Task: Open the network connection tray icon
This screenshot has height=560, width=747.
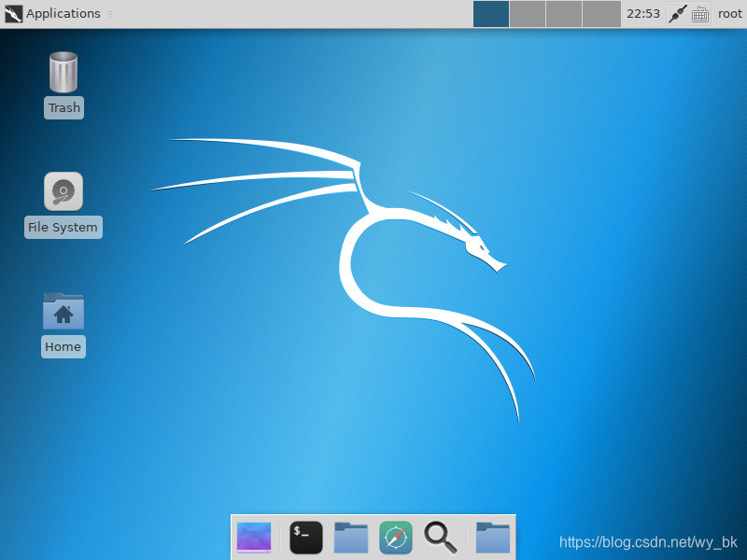Action: point(677,14)
